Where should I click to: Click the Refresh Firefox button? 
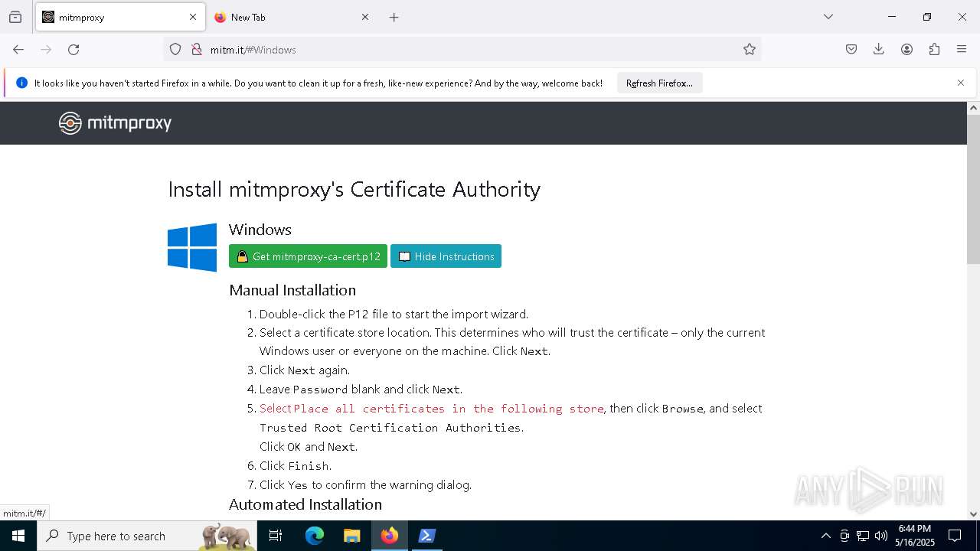[659, 83]
